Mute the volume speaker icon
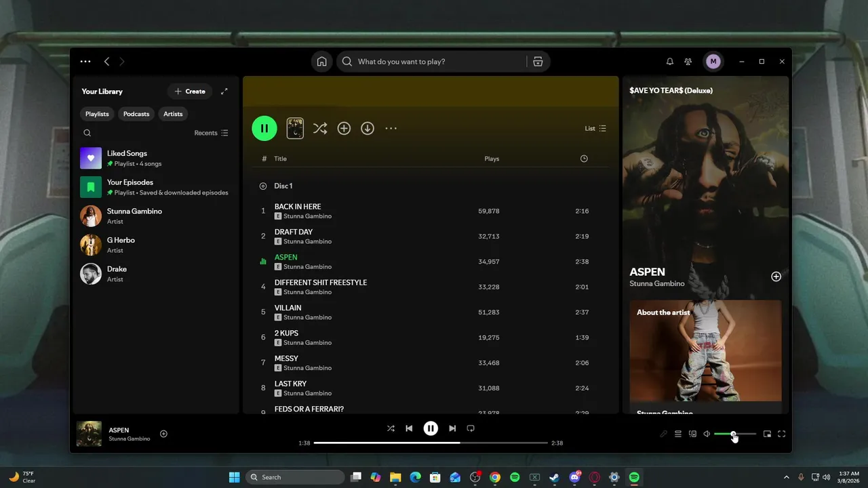868x488 pixels. pyautogui.click(x=707, y=434)
